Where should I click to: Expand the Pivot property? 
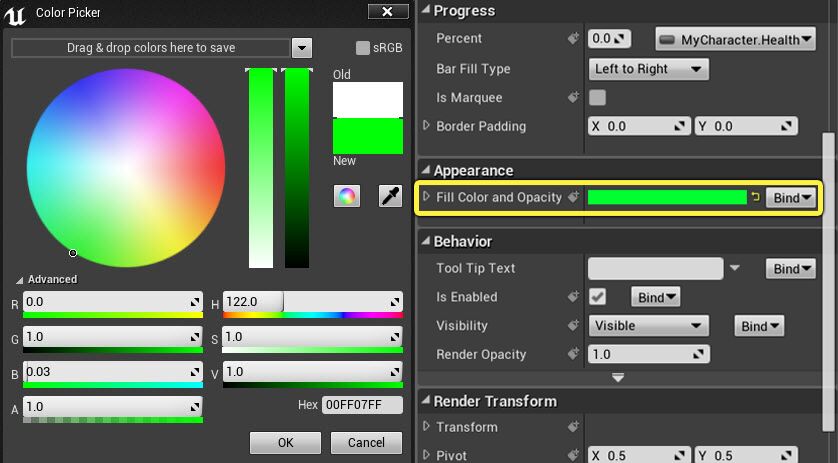(x=426, y=454)
